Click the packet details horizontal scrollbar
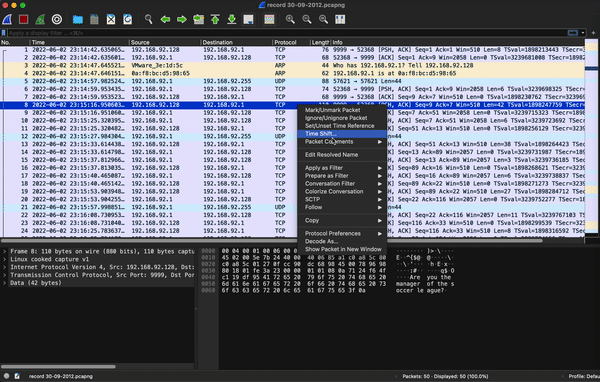 click(x=58, y=367)
